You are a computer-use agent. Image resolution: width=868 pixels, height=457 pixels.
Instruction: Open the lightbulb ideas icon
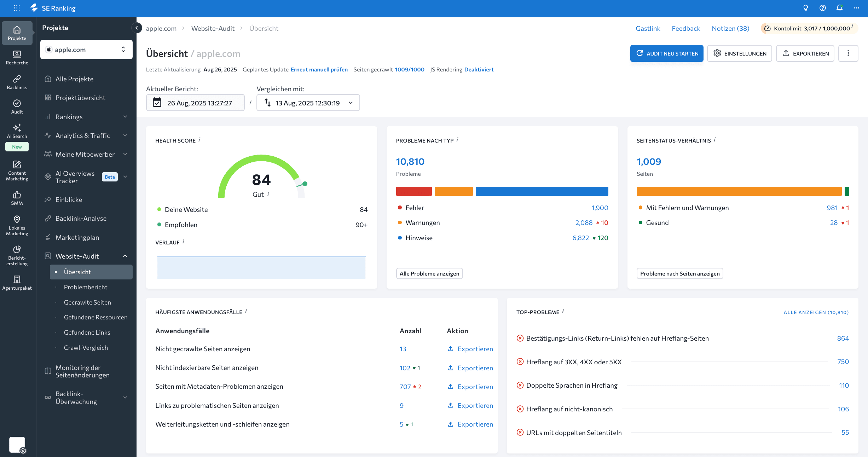coord(805,8)
